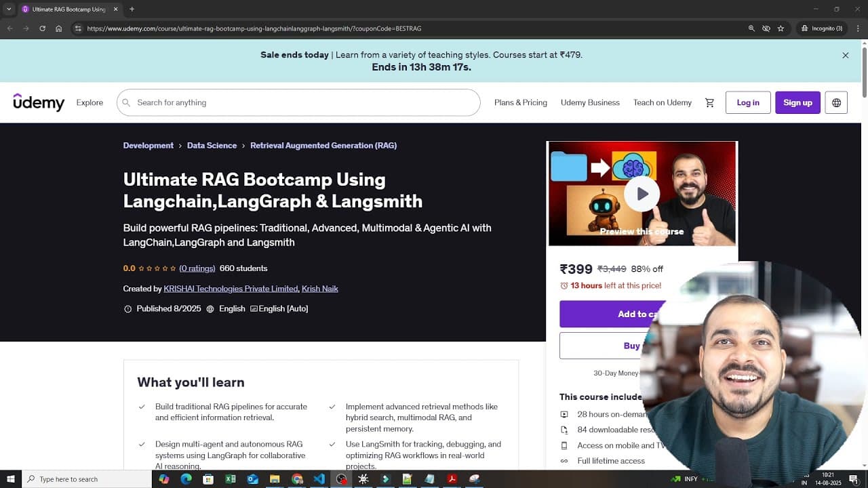
Task: Open the Data Science breadcrumb
Action: (x=212, y=145)
